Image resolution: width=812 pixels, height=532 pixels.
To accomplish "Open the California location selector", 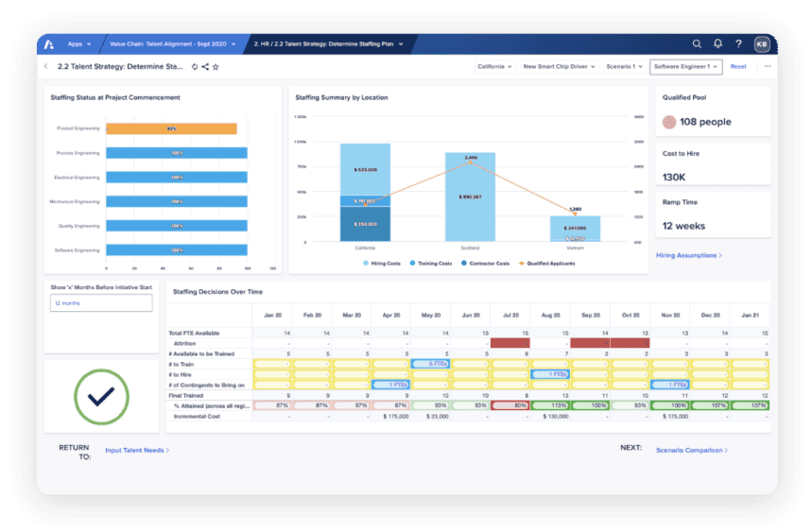I will point(494,67).
